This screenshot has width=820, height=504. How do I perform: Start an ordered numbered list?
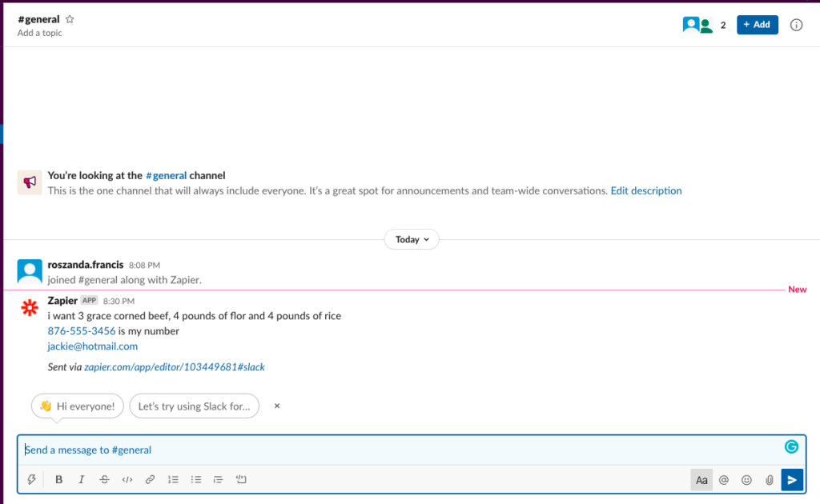click(173, 480)
